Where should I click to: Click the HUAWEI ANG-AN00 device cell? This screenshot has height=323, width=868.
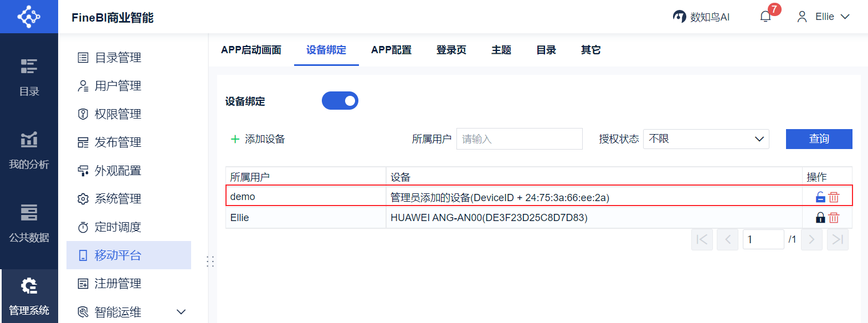pos(594,218)
